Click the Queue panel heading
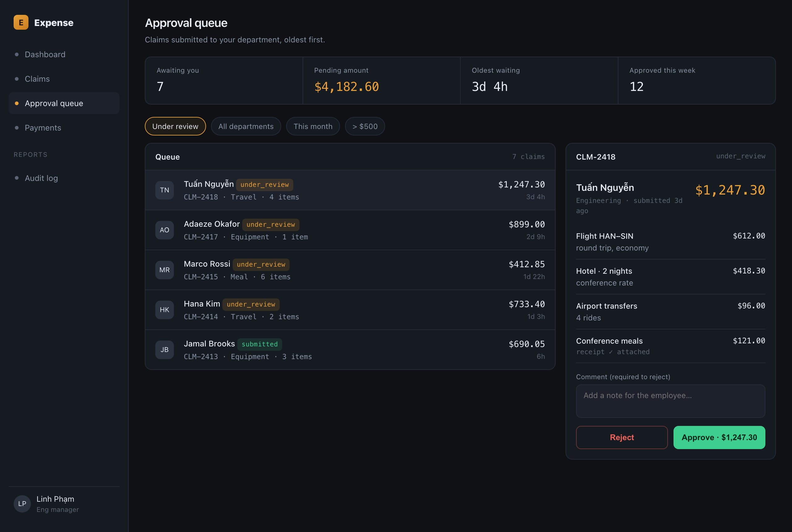The image size is (792, 532). (x=168, y=157)
